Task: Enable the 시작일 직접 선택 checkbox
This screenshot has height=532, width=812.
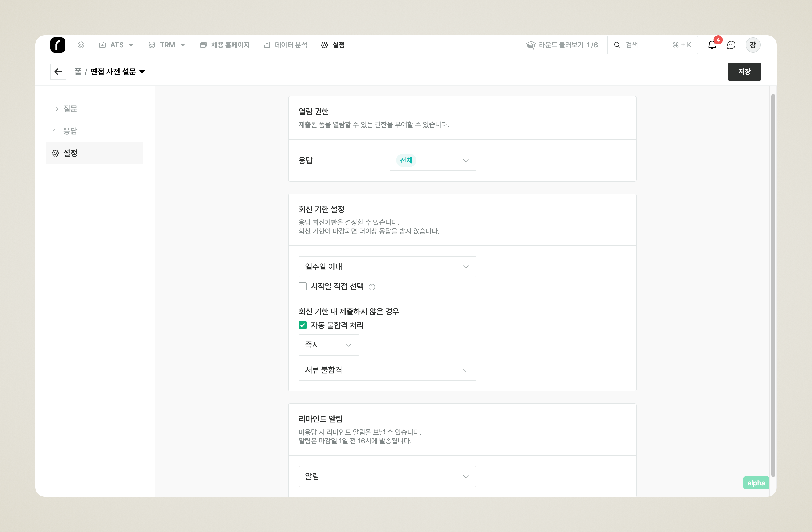Action: coord(303,287)
